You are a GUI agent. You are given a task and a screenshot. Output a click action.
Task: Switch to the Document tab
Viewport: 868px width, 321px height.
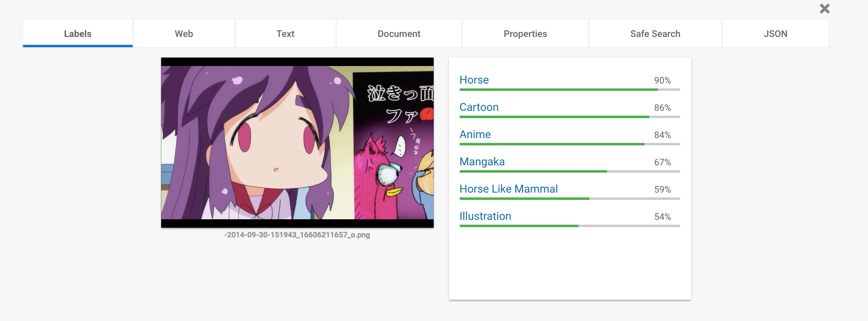[399, 34]
